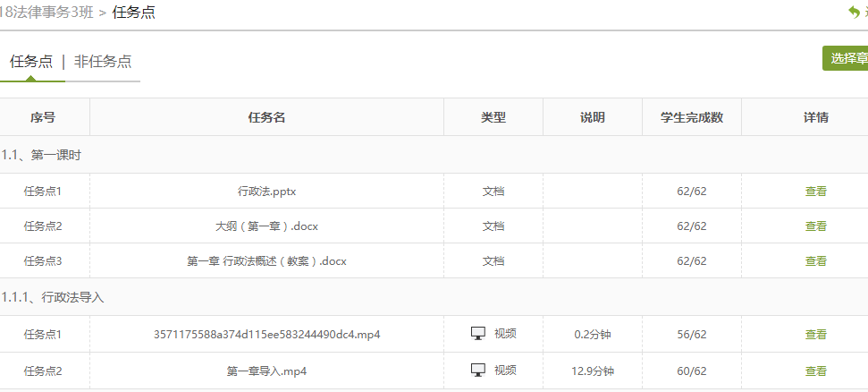Click the 56/62 completion count
The height and width of the screenshot is (392, 868).
pos(691,335)
